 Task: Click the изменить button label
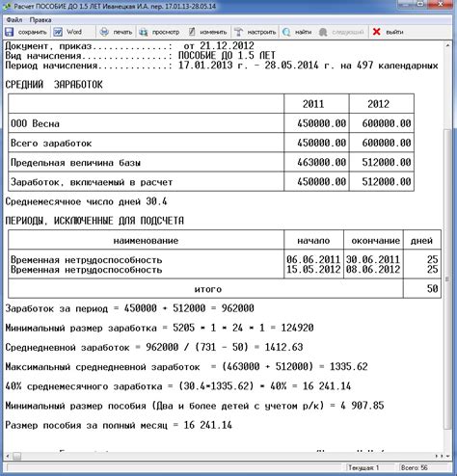click(x=213, y=32)
